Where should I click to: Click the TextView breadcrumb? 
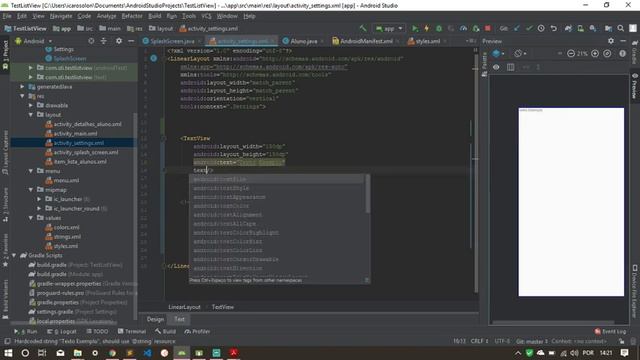pyautogui.click(x=222, y=307)
